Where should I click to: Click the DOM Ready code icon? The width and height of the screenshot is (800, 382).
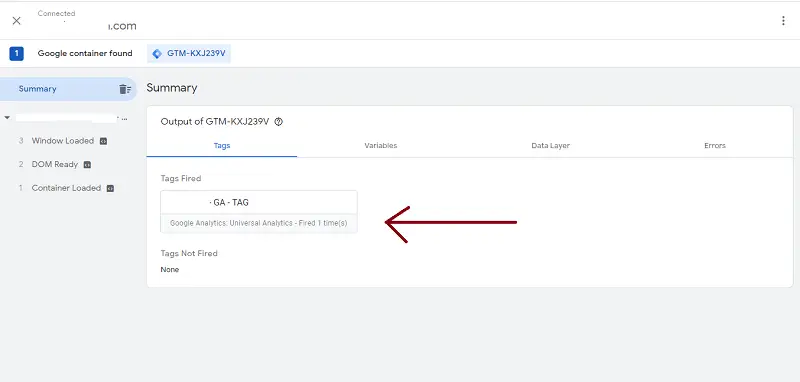[x=87, y=165]
